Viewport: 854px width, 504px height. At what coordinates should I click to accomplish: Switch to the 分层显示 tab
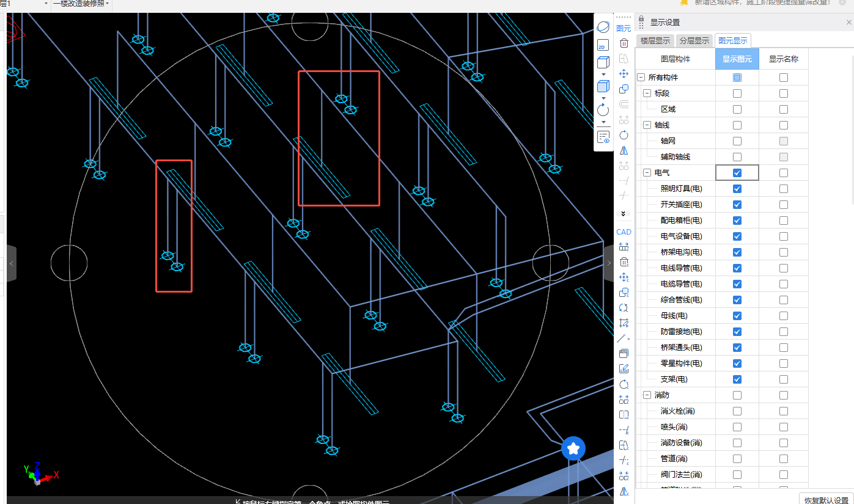pos(694,41)
